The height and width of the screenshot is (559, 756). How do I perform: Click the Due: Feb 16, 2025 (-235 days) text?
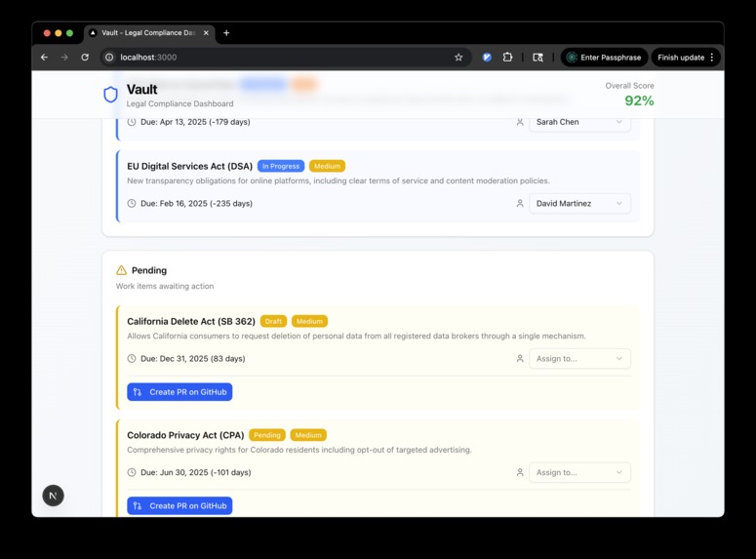click(x=196, y=204)
